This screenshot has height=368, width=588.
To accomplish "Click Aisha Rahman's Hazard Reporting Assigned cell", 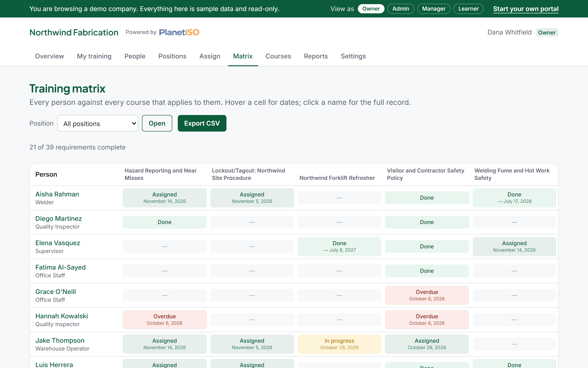I will [x=164, y=198].
